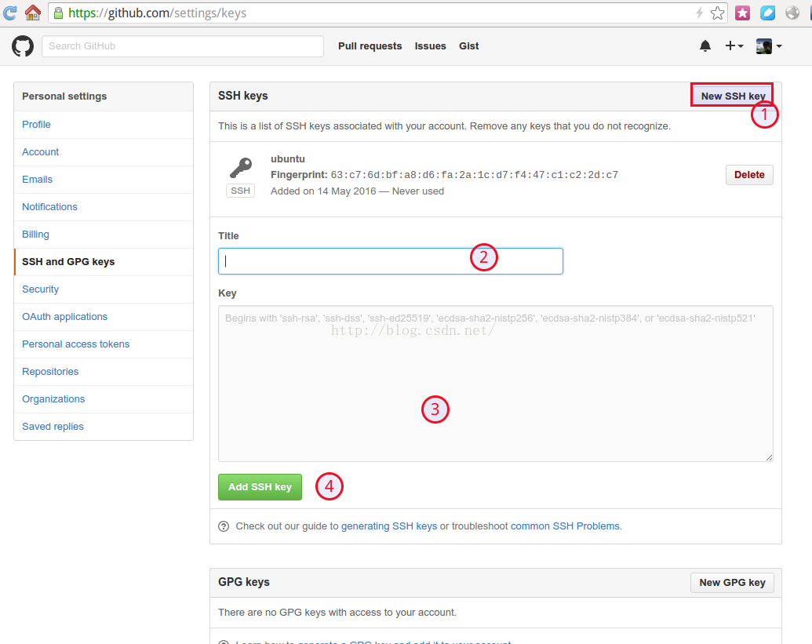Click the address bar URL text
Viewport: 812px width, 644px height.
pyautogui.click(x=158, y=13)
